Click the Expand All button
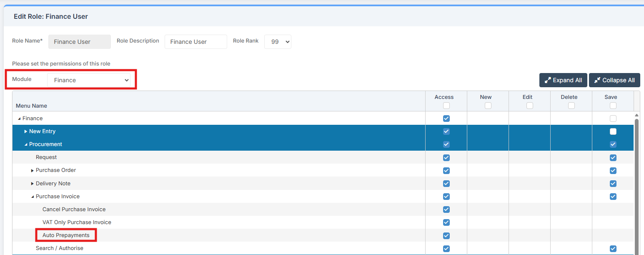This screenshot has width=644, height=255. (x=563, y=80)
